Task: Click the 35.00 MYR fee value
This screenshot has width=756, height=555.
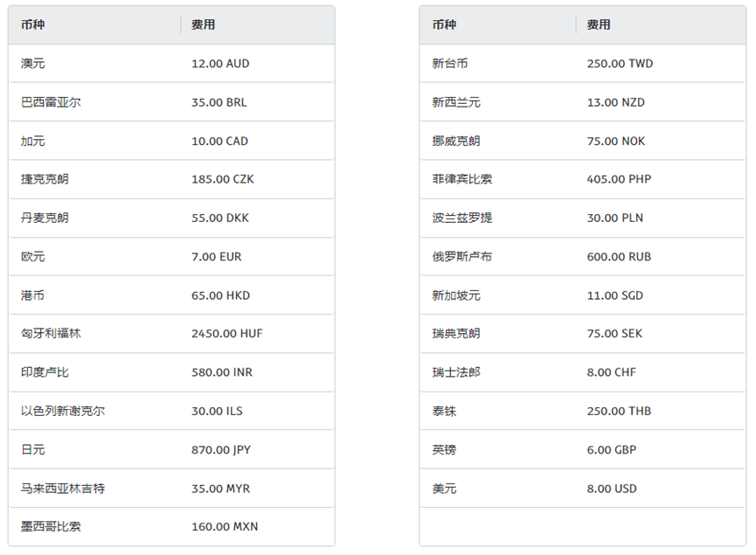Action: tap(221, 489)
